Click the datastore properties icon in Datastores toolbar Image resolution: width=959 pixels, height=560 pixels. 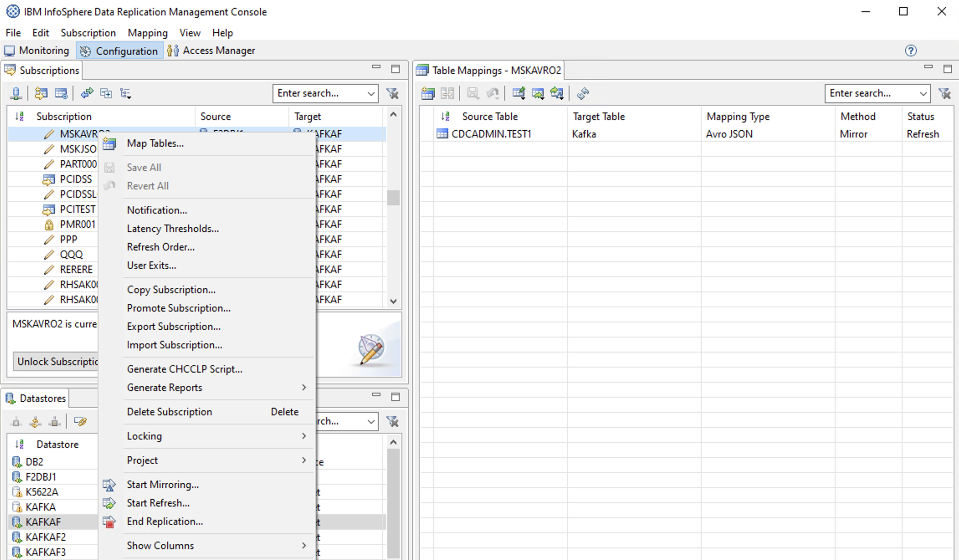click(80, 421)
